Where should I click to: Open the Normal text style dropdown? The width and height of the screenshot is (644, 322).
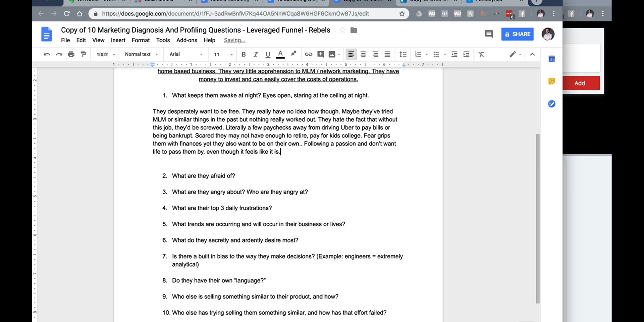point(141,54)
